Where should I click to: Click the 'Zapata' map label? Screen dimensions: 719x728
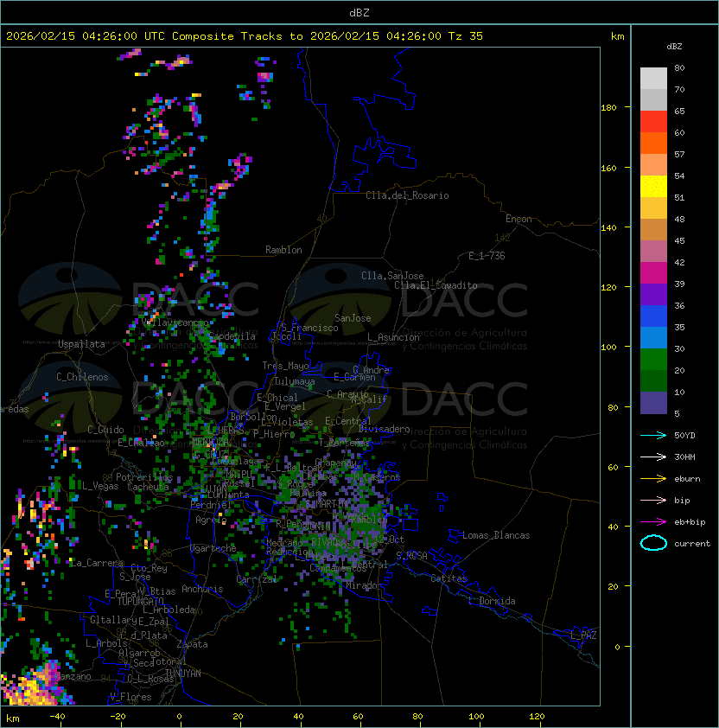pyautogui.click(x=192, y=644)
